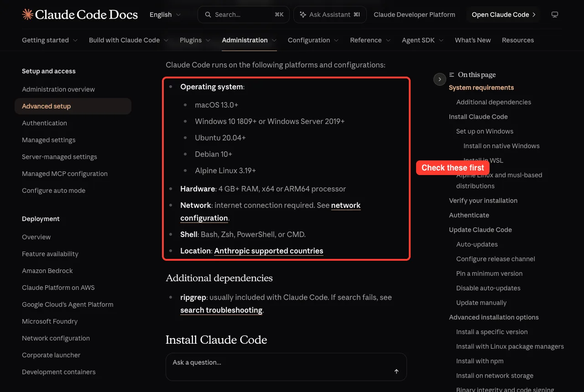Follow the search troubleshooting link
The height and width of the screenshot is (392, 584).
221,310
